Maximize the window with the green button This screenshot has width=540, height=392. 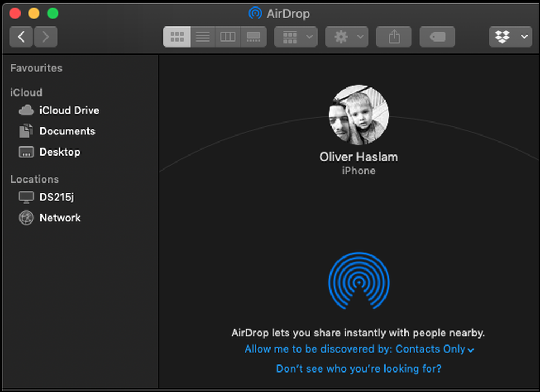tap(53, 13)
